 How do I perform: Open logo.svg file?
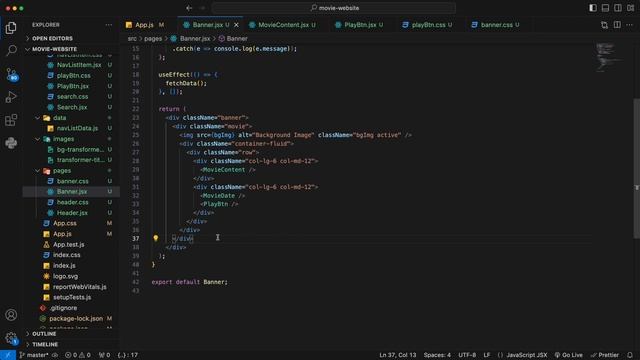click(65, 276)
